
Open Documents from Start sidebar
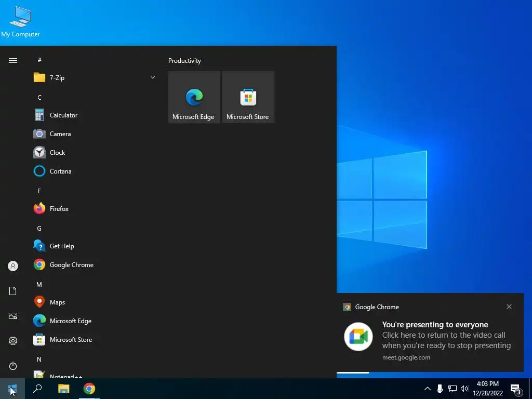tap(13, 291)
